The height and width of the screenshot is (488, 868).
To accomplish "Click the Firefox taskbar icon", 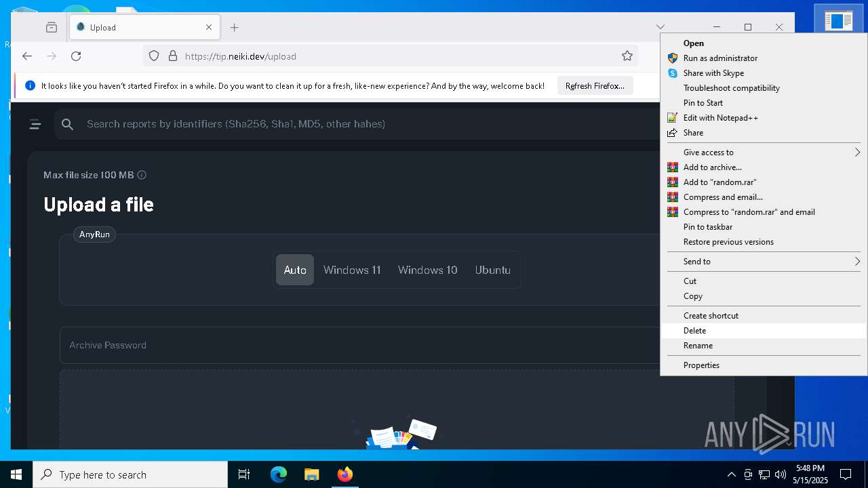I will click(344, 474).
